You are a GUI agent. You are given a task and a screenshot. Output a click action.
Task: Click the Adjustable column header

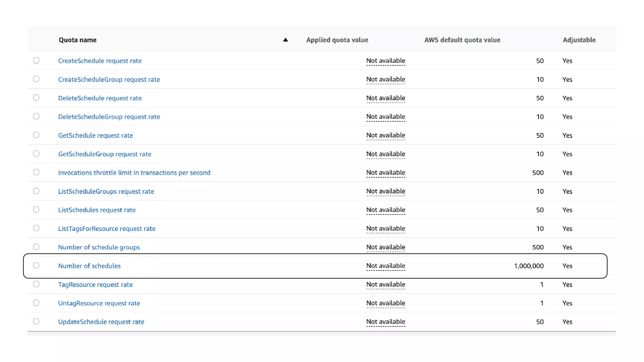pos(579,40)
